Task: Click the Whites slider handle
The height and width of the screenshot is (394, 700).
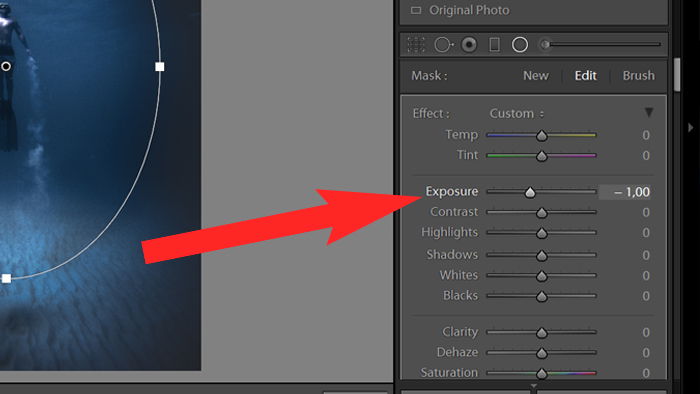Action: coord(542,276)
